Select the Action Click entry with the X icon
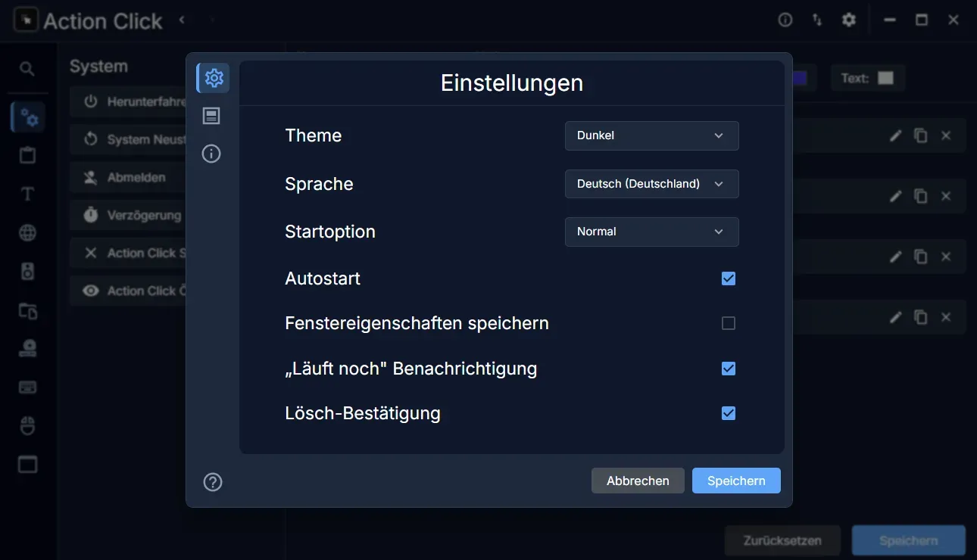Viewport: 977px width, 560px height. point(128,253)
